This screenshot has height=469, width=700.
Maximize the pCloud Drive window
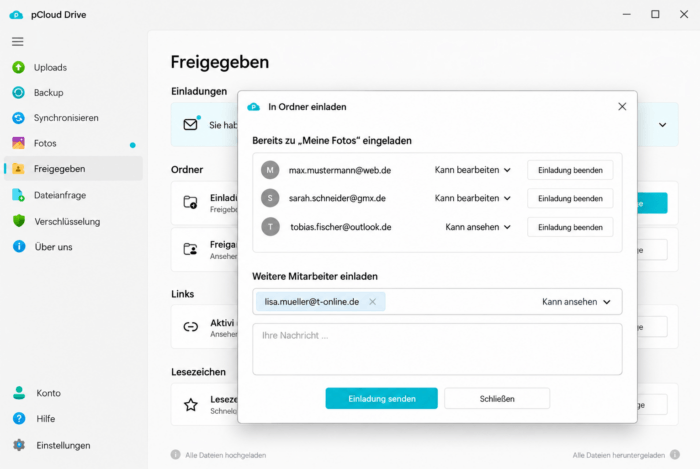click(655, 14)
